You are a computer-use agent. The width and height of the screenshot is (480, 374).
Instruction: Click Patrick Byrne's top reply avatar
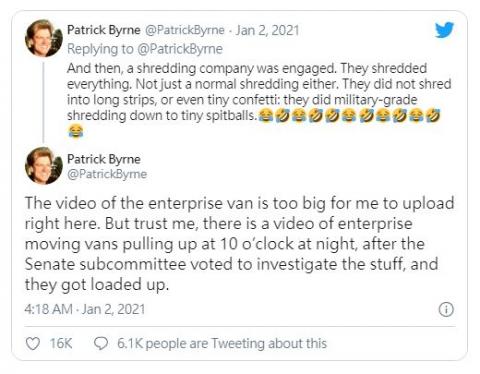pyautogui.click(x=44, y=38)
